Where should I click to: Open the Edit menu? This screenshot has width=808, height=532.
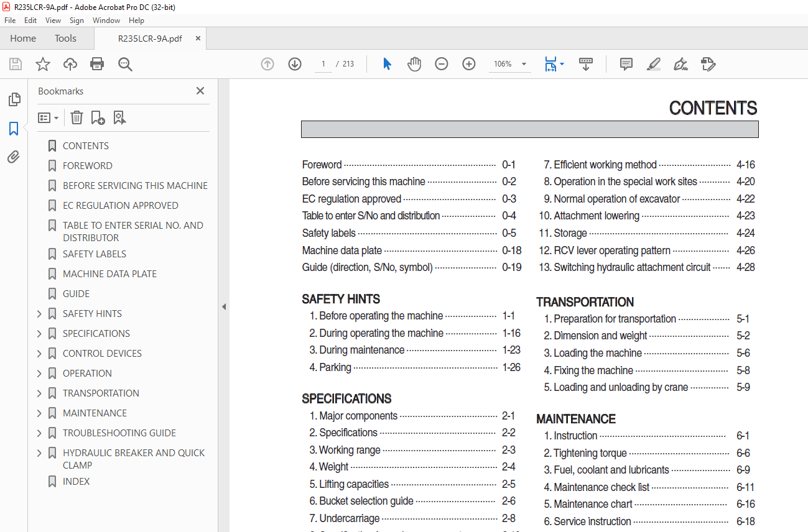click(30, 21)
